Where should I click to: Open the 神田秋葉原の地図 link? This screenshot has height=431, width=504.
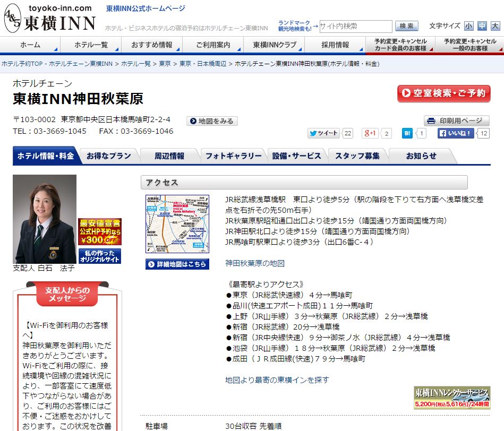255,263
